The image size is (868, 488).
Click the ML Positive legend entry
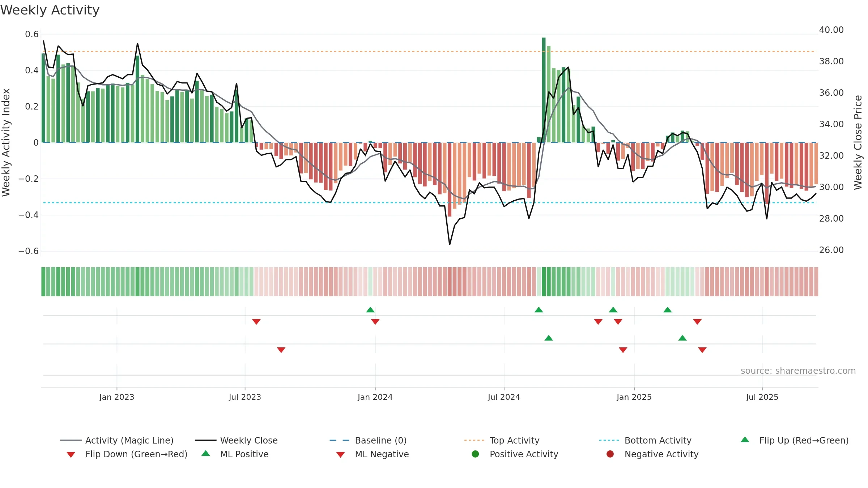point(235,454)
